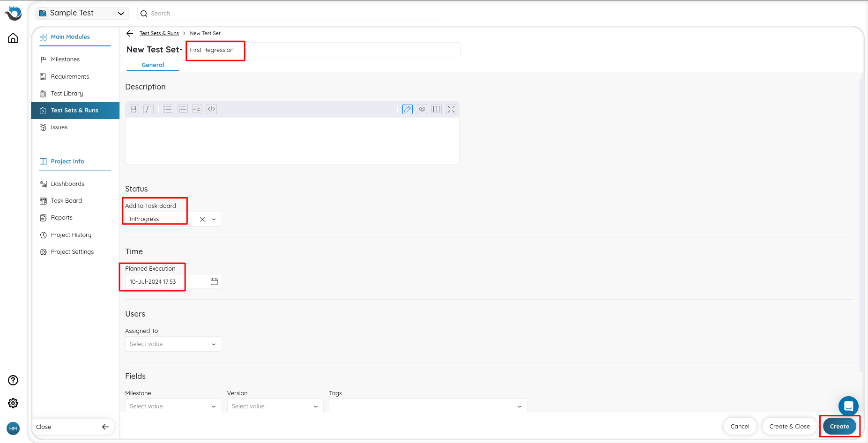Click the Create & Close button

789,426
